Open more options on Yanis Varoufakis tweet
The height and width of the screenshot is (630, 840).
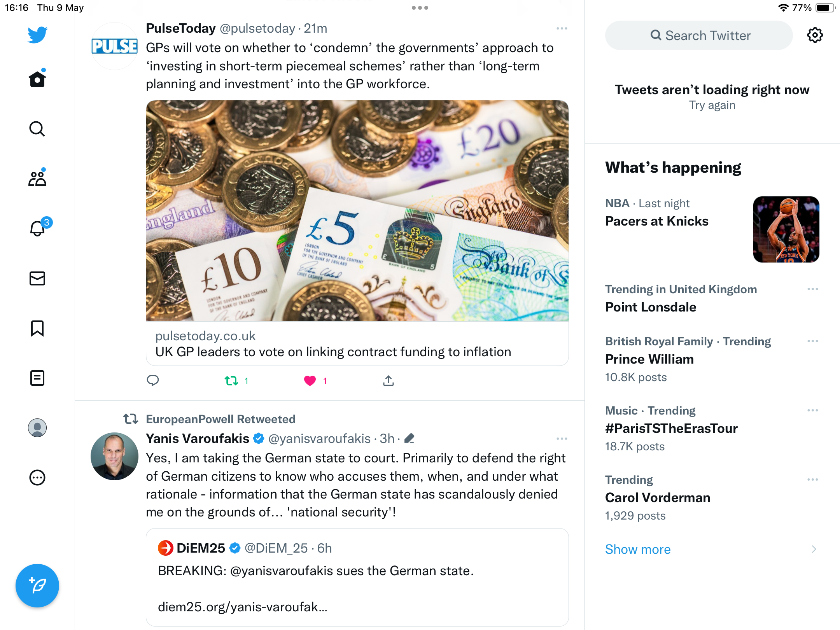pyautogui.click(x=562, y=439)
